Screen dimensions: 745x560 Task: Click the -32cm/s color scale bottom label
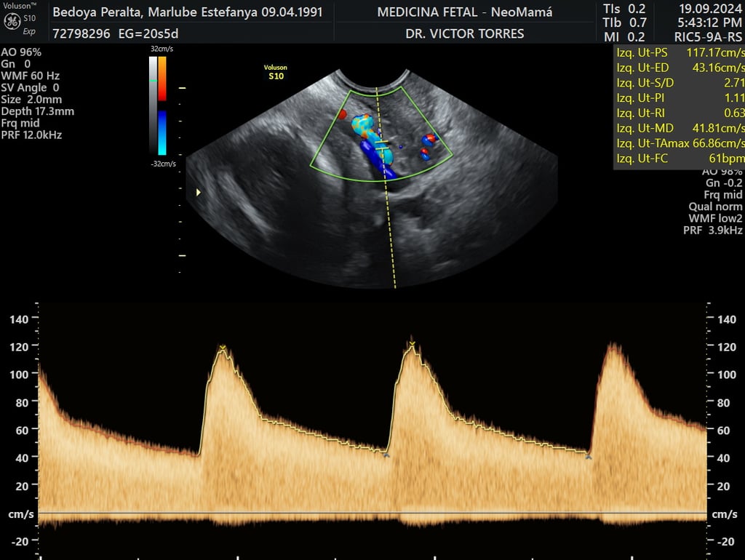point(164,164)
